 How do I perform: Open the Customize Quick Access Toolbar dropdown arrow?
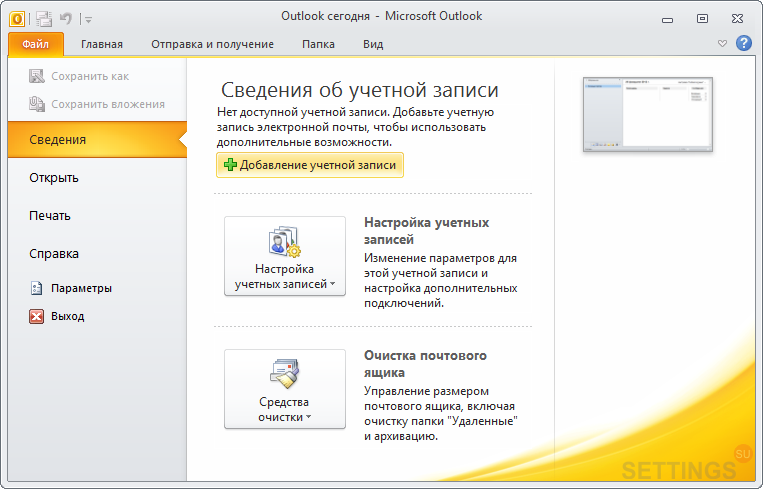[x=88, y=20]
